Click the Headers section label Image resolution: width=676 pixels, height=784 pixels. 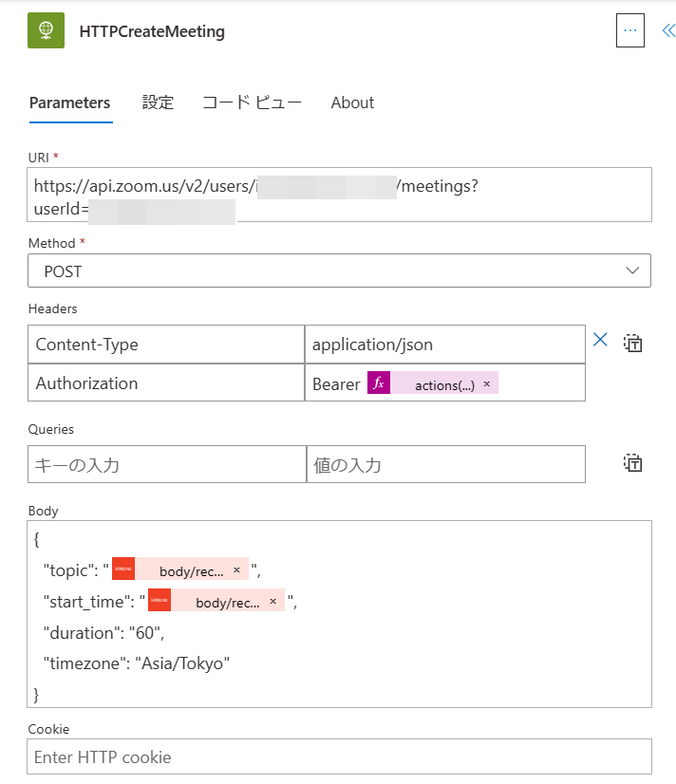coord(52,309)
